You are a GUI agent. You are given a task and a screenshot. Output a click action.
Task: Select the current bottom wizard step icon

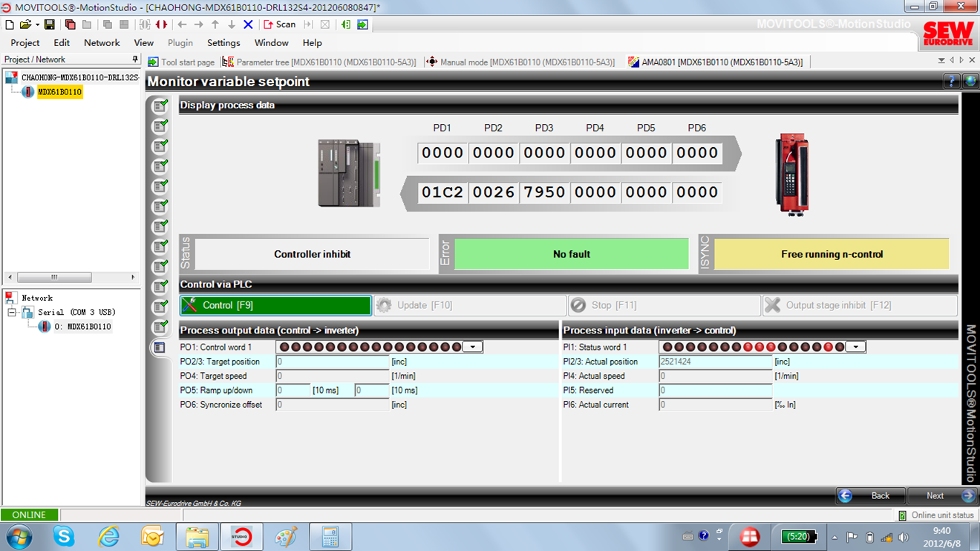tap(160, 347)
